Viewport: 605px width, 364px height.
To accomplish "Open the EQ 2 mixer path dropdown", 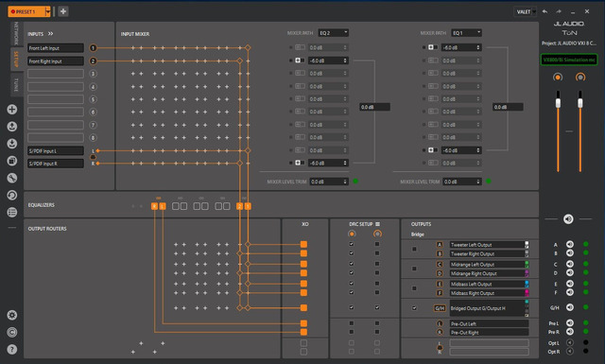I will click(333, 33).
